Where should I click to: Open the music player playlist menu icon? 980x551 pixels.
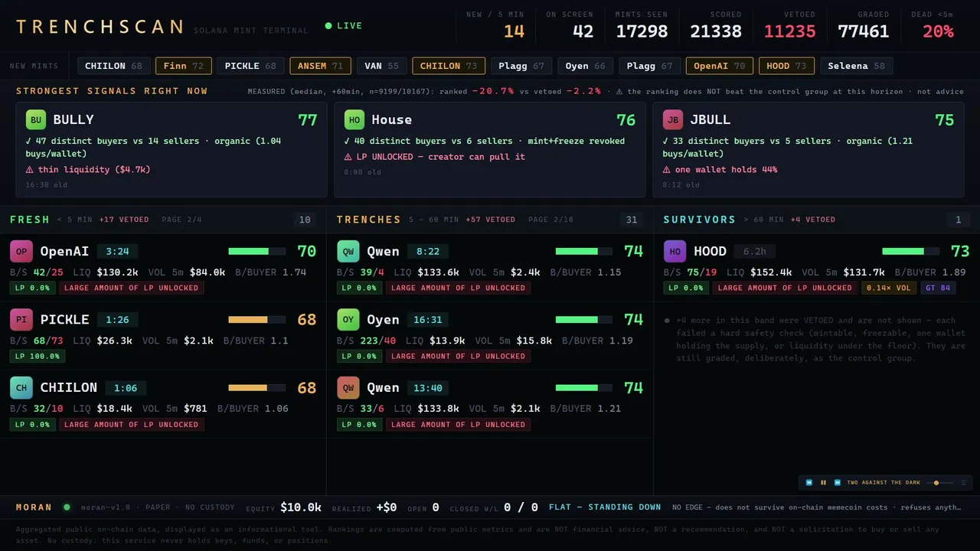coord(963,483)
